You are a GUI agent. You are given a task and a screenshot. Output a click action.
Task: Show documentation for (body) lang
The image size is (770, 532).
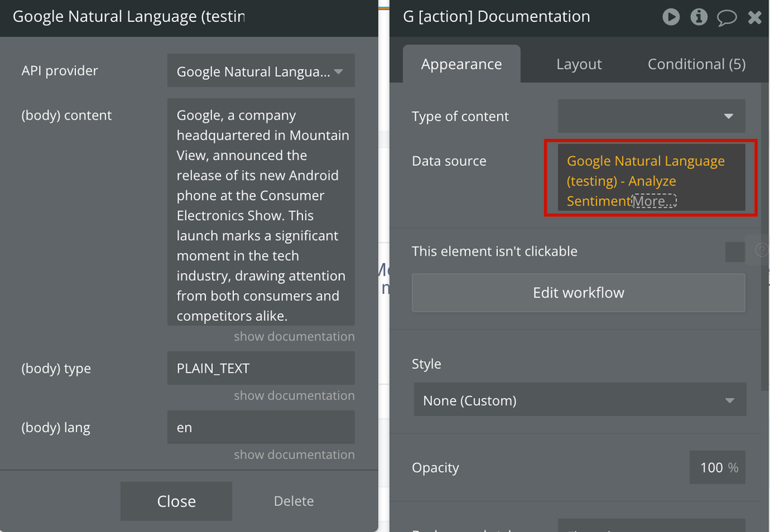294,455
